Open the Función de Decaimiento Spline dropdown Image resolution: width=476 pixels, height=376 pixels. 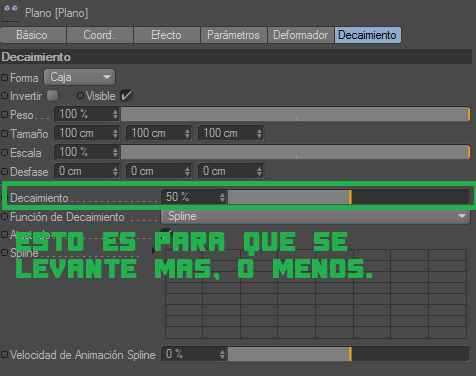tap(315, 216)
